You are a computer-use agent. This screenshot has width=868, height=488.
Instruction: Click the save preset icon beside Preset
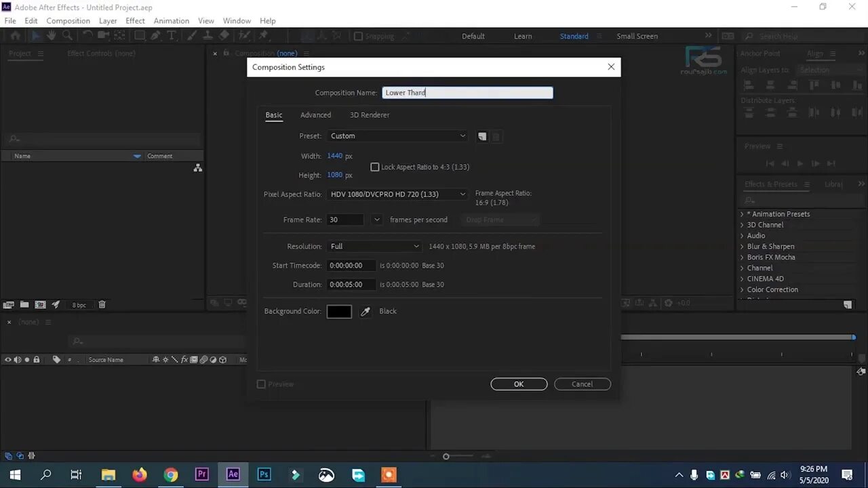point(482,136)
